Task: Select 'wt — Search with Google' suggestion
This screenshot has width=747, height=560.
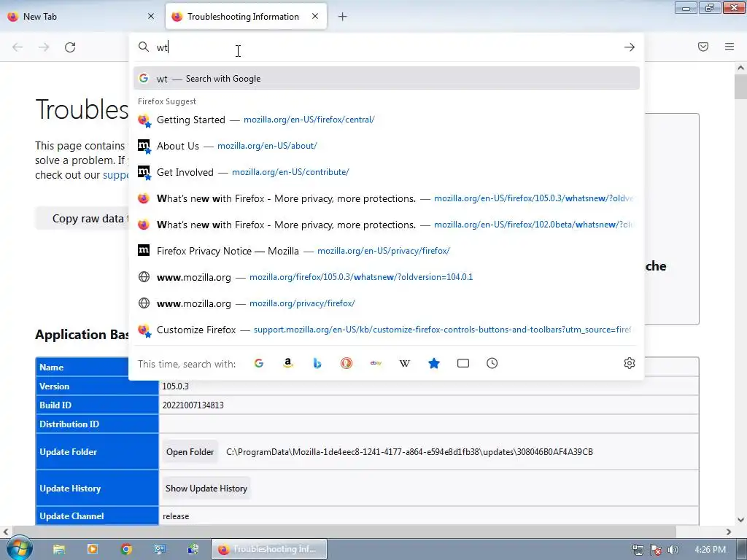Action: click(x=387, y=79)
